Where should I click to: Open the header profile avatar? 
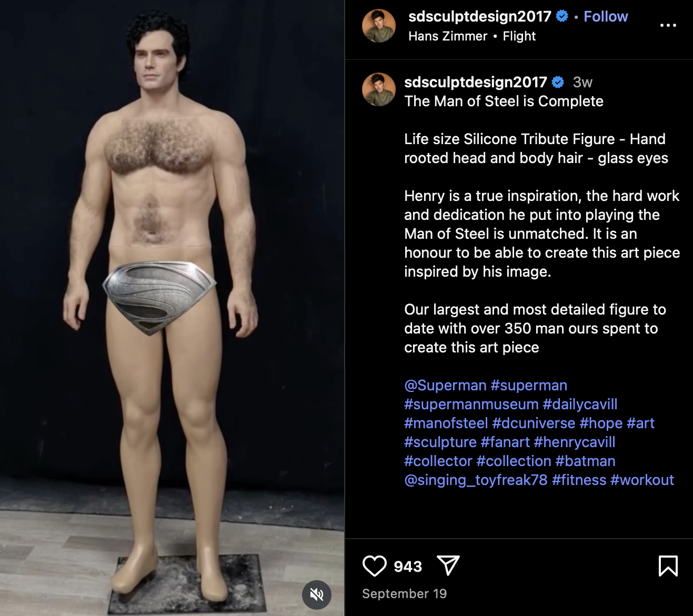pos(379,26)
